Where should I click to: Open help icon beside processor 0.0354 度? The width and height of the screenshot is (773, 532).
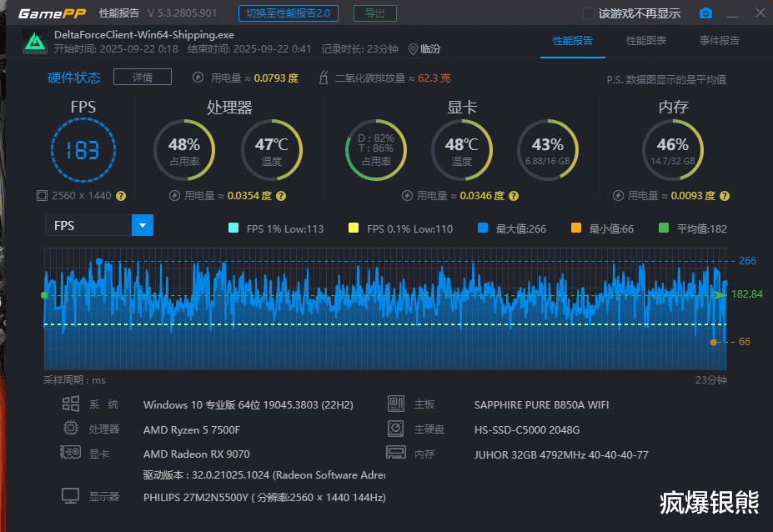click(281, 196)
